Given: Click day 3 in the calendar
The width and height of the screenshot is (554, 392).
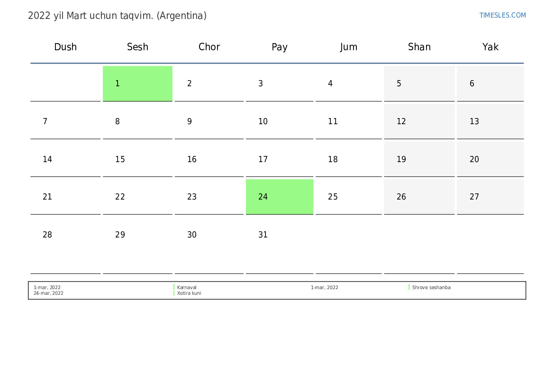Looking at the screenshot, I should (280, 83).
